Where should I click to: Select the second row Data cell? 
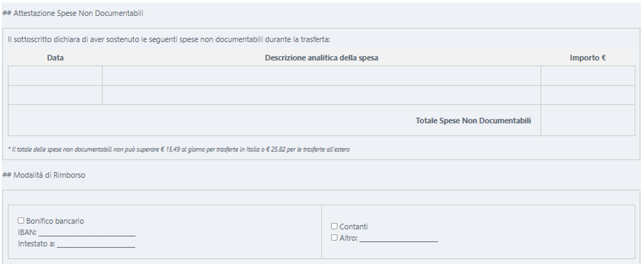(x=55, y=95)
